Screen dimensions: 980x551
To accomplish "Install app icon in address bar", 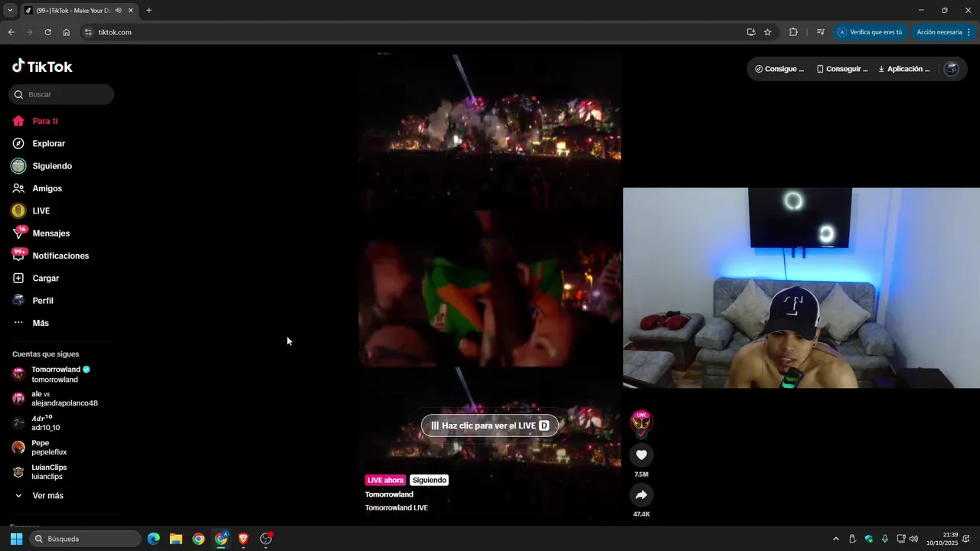I will (x=751, y=32).
